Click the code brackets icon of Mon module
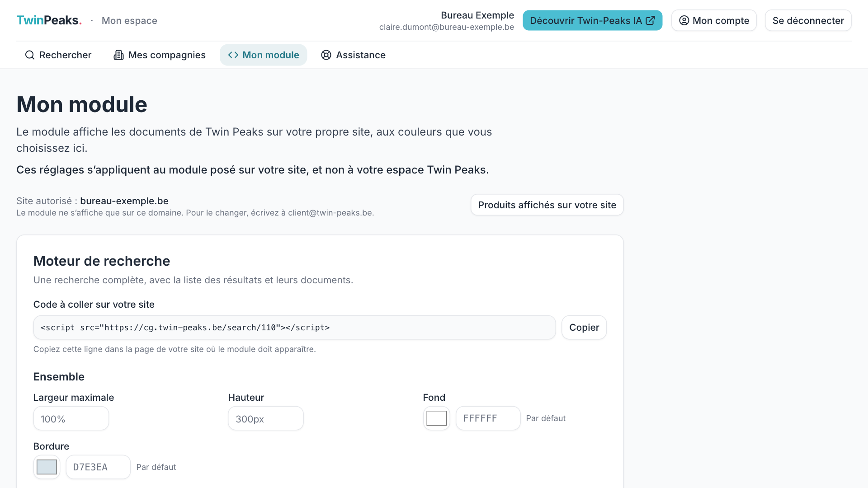 click(x=233, y=55)
